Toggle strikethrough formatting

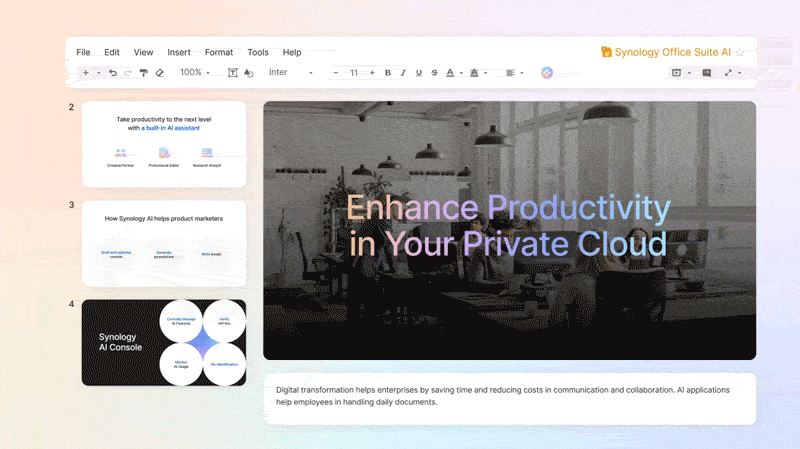tap(434, 73)
